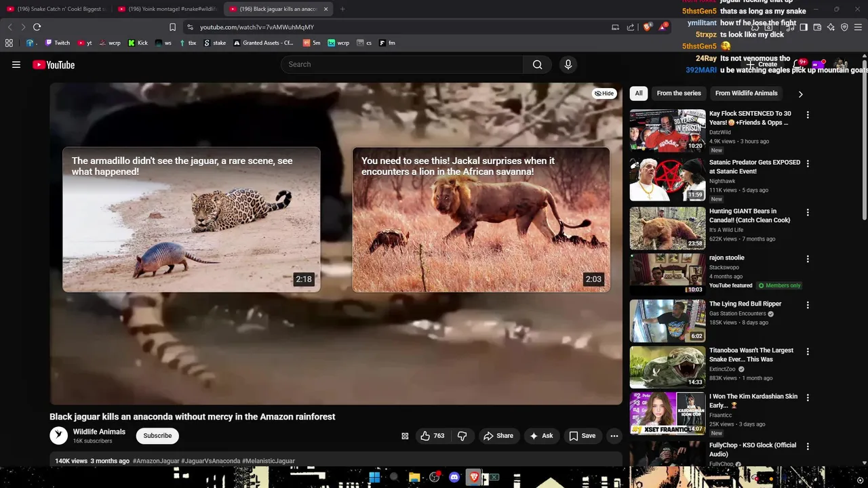Open the Windows Start button

point(374,477)
